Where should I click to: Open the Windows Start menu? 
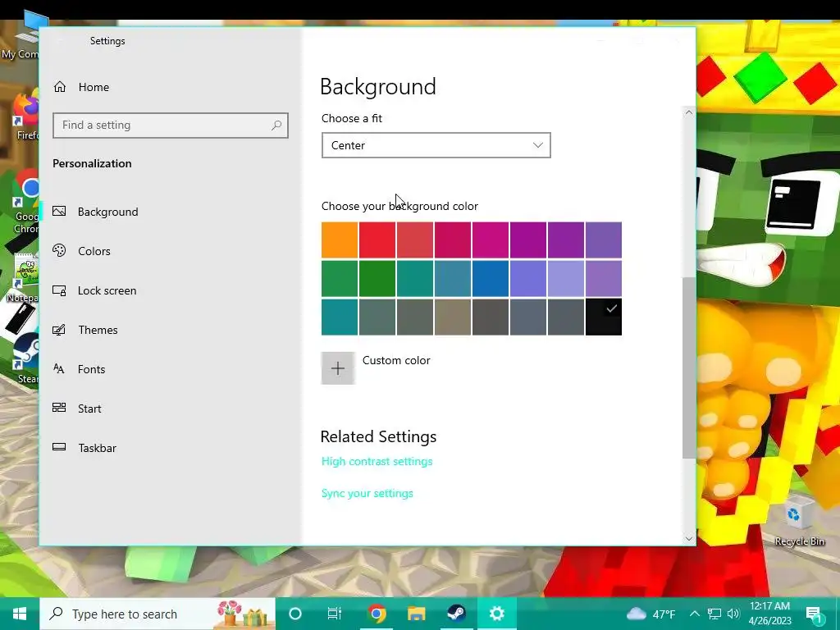click(20, 614)
